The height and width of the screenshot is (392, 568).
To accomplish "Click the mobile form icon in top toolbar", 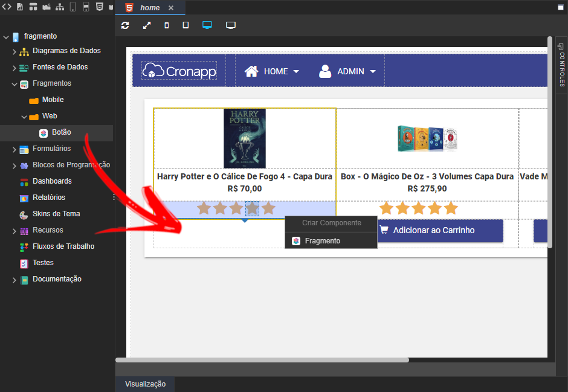I will point(86,7).
